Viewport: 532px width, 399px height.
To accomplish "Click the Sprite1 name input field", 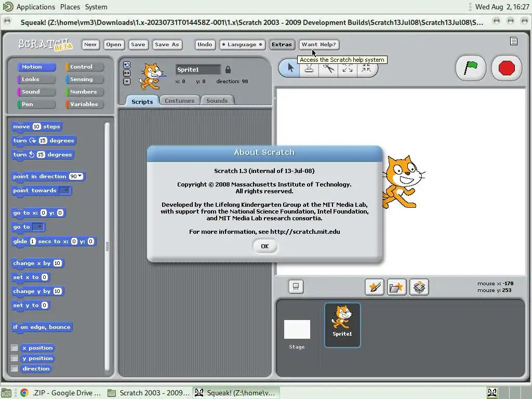I will (198, 70).
